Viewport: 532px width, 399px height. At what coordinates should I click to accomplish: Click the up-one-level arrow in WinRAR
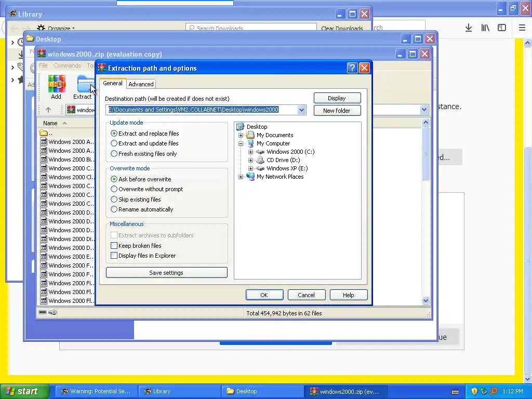tap(48, 110)
